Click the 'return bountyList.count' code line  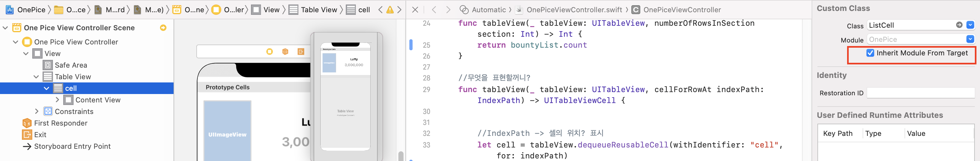(x=532, y=45)
